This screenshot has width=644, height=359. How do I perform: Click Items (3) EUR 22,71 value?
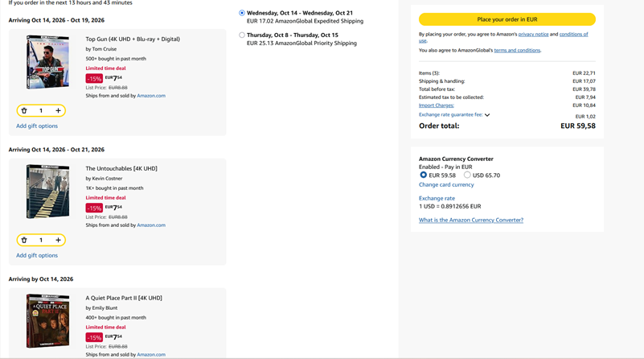coord(584,73)
